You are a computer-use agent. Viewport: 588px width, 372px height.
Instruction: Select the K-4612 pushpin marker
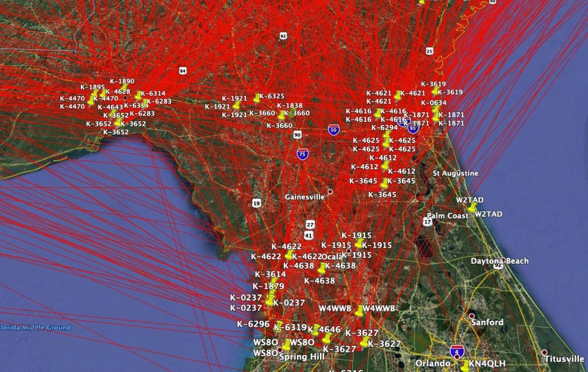pyautogui.click(x=385, y=165)
